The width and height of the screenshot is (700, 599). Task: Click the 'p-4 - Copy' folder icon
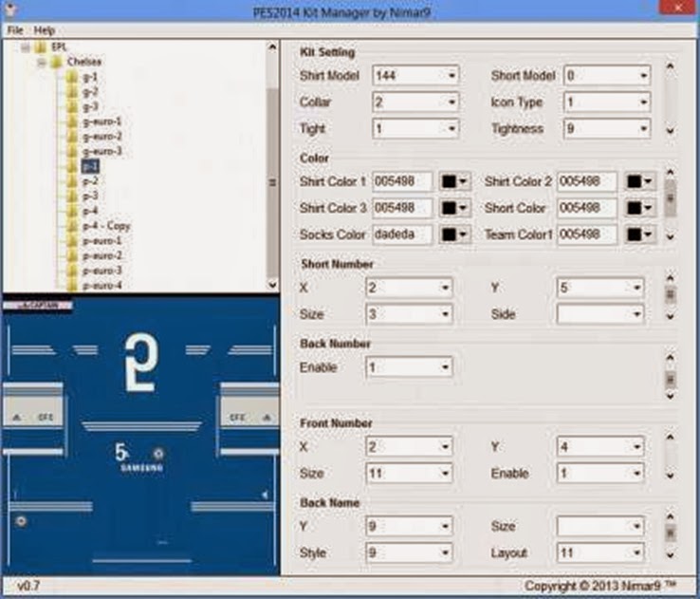coord(72,226)
